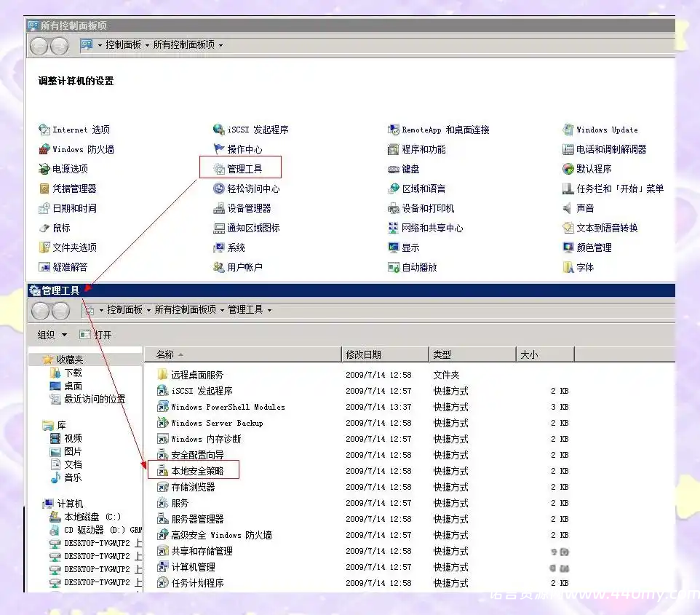Select the 存储浏览器 shortcut
The height and width of the screenshot is (615, 700).
(x=186, y=487)
